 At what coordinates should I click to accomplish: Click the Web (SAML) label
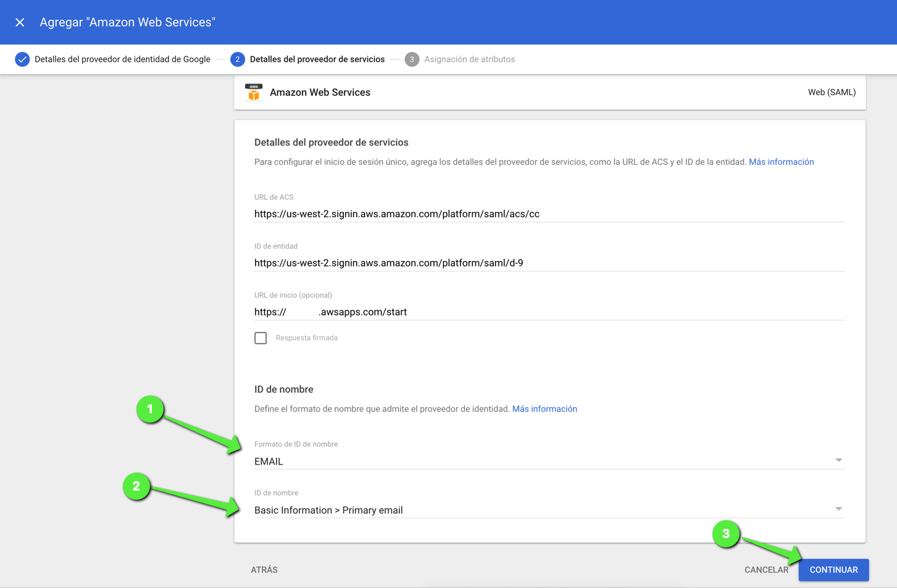832,92
